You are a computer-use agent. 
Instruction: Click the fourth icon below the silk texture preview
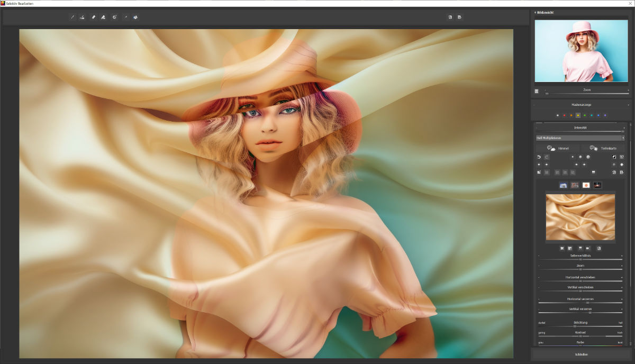point(588,248)
